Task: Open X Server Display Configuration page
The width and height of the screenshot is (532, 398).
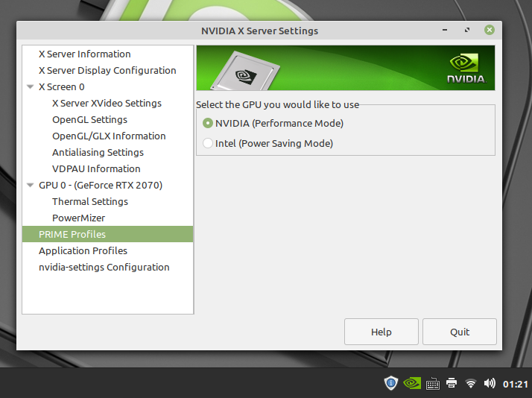Action: pos(107,71)
